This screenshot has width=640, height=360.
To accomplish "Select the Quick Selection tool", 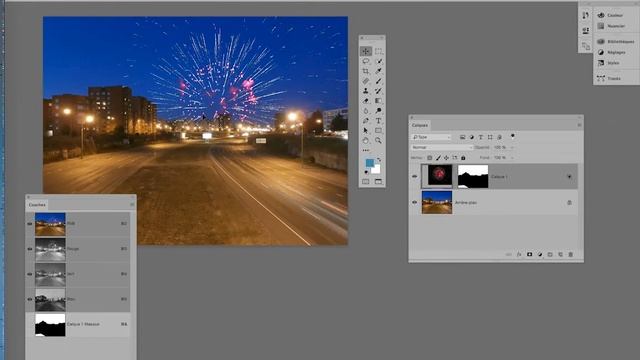I will (x=379, y=61).
